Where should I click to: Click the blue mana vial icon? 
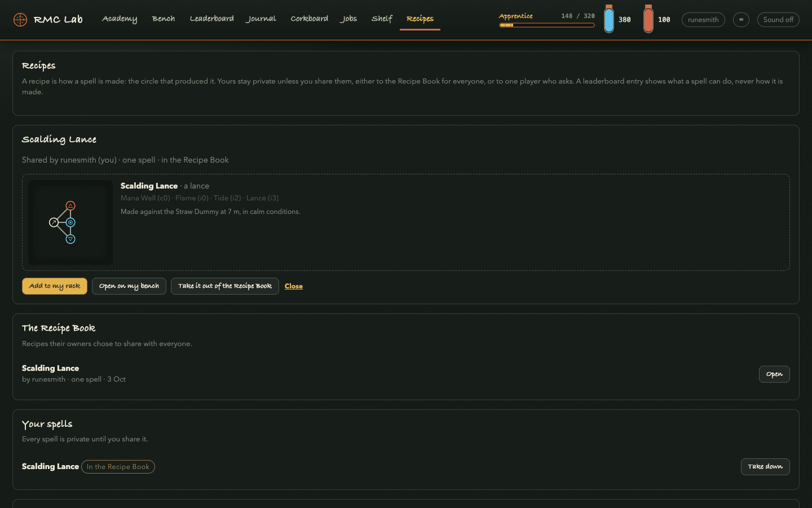(609, 19)
